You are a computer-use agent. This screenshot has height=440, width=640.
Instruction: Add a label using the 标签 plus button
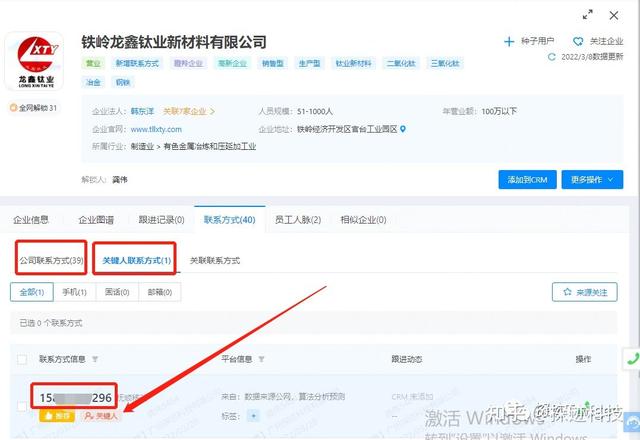point(253,416)
